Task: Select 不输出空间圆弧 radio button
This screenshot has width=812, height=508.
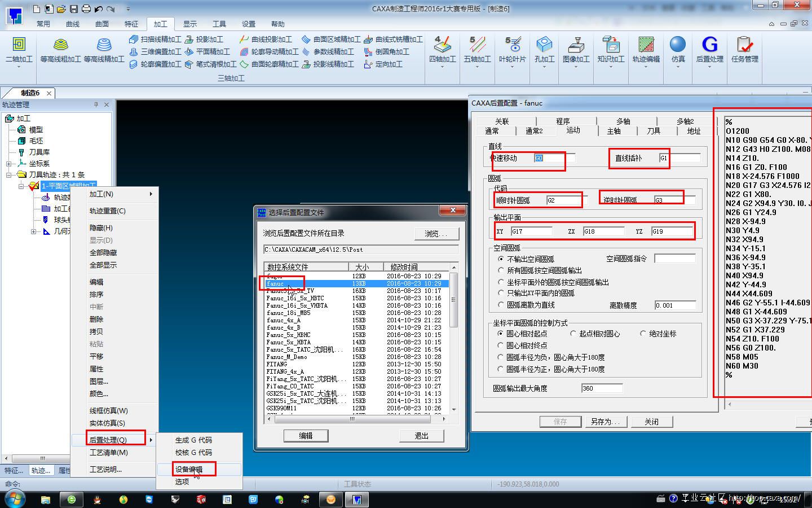Action: [x=501, y=259]
